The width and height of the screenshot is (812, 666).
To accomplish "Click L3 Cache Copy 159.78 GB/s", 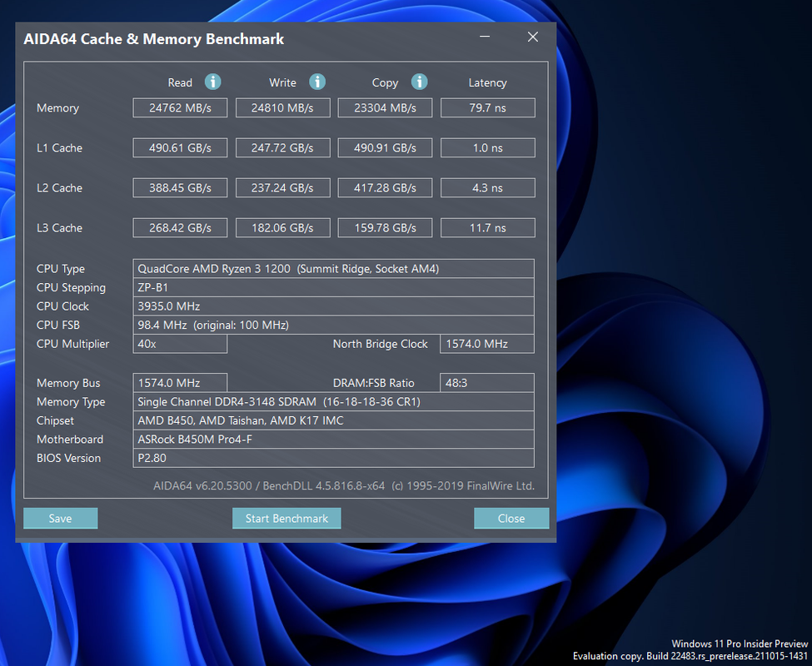I will (385, 228).
